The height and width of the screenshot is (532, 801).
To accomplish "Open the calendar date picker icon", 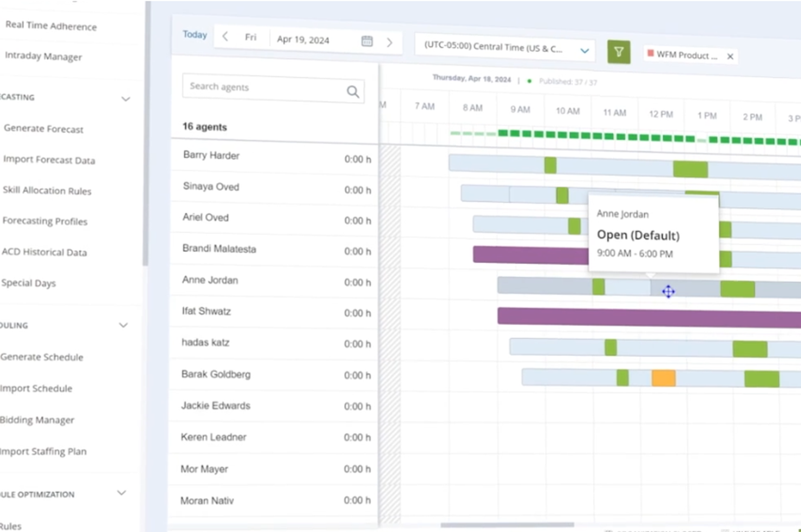I will (x=367, y=41).
